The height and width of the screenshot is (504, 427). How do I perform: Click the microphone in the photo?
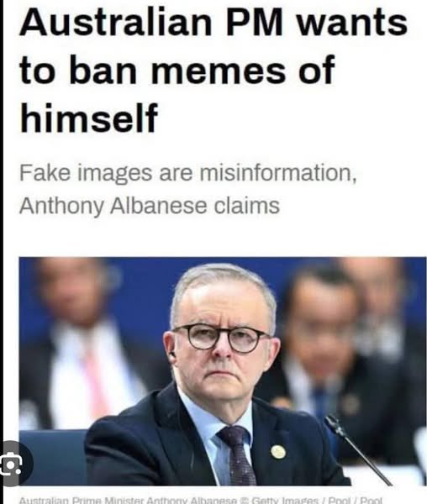click(x=357, y=449)
